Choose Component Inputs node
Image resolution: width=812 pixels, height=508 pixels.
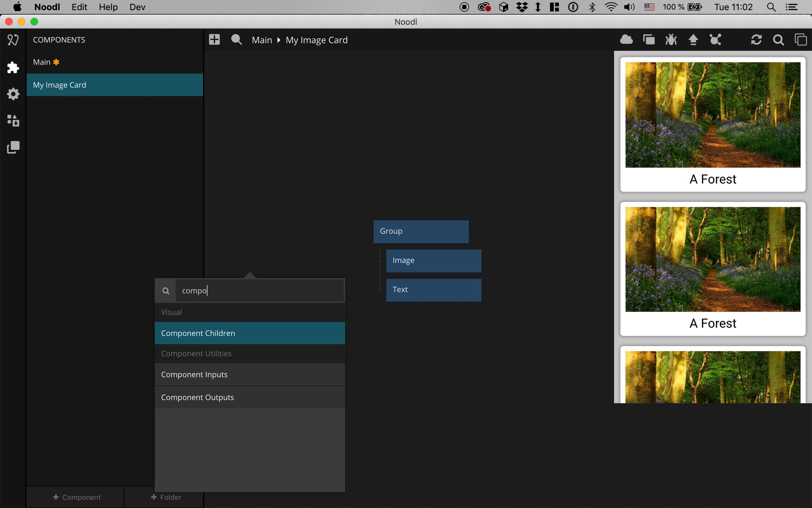tap(250, 375)
